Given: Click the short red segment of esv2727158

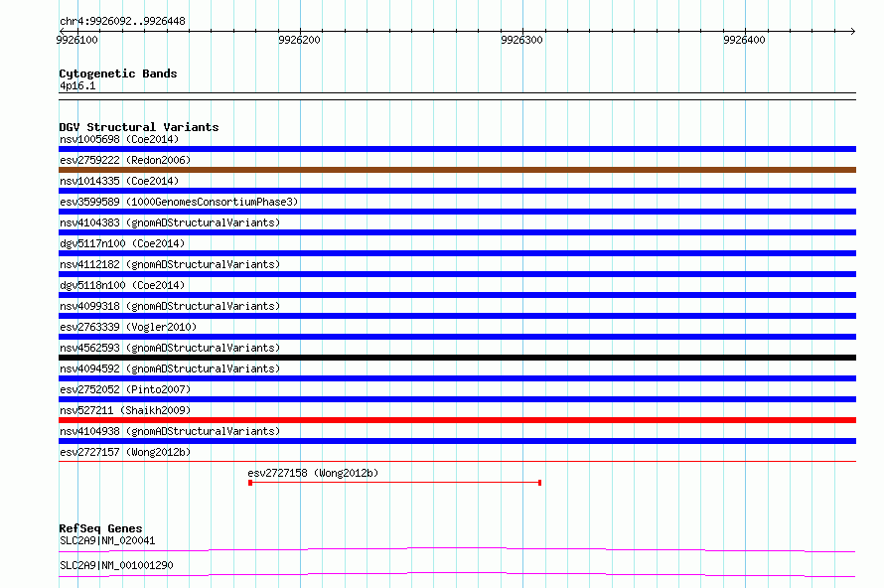Looking at the screenshot, I should (394, 483).
